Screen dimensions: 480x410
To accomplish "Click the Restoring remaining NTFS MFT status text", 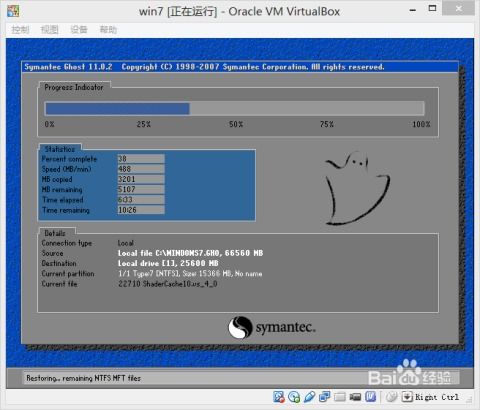I will [x=83, y=378].
